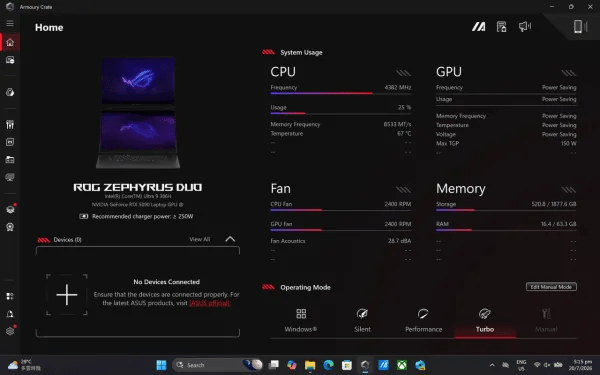The height and width of the screenshot is (375, 600).
Task: Select the Turbo mode tab
Action: tap(485, 321)
